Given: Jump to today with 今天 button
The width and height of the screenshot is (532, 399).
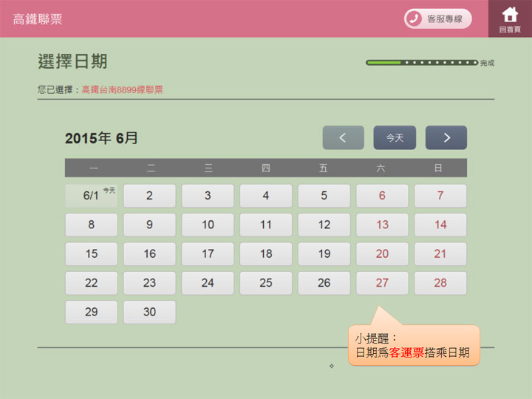Looking at the screenshot, I should (395, 137).
